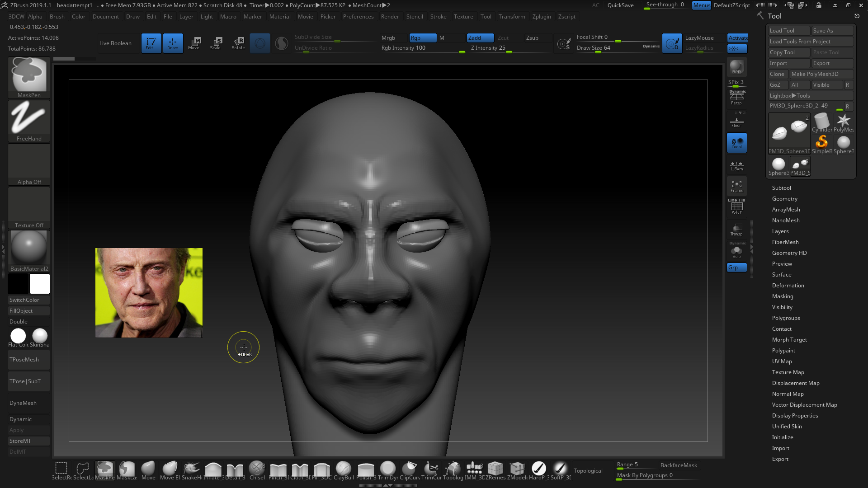This screenshot has height=488, width=868.
Task: Select the Rotate transform tool
Action: pos(238,43)
